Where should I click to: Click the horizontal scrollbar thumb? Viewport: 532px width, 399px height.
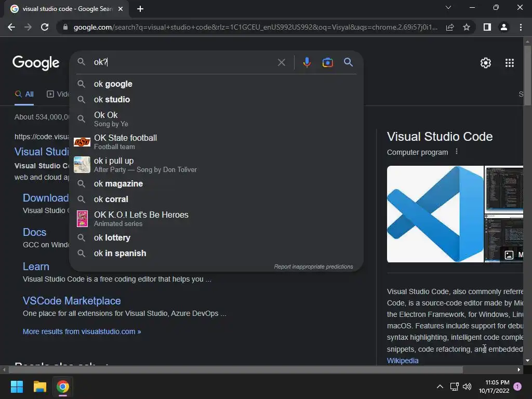click(235, 369)
